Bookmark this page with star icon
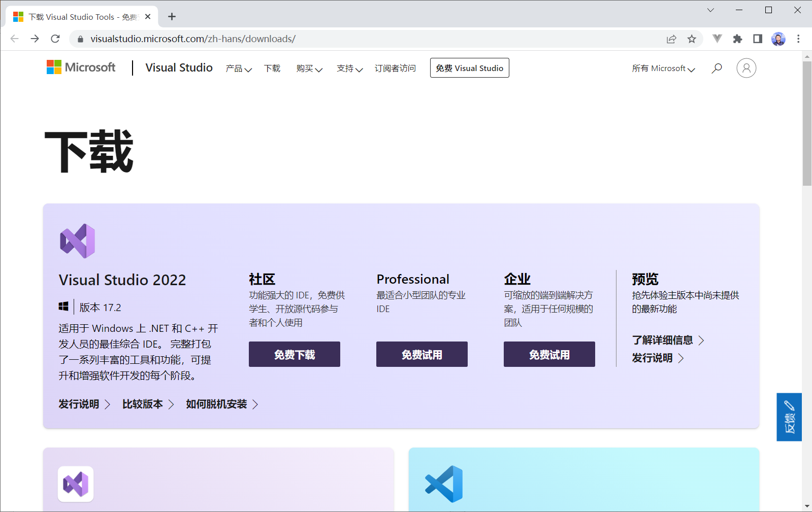The width and height of the screenshot is (812, 512). click(692, 39)
